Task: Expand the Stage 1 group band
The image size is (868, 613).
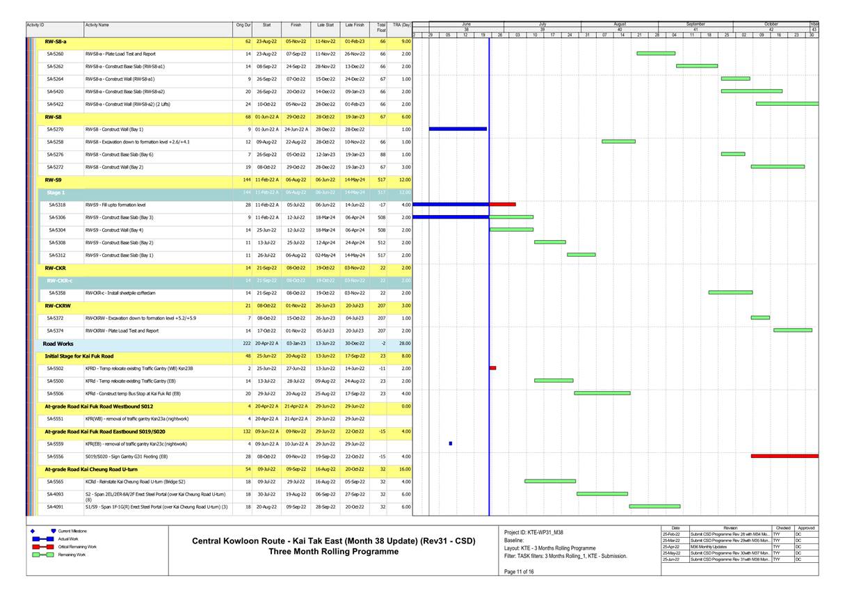Action: tap(56, 193)
